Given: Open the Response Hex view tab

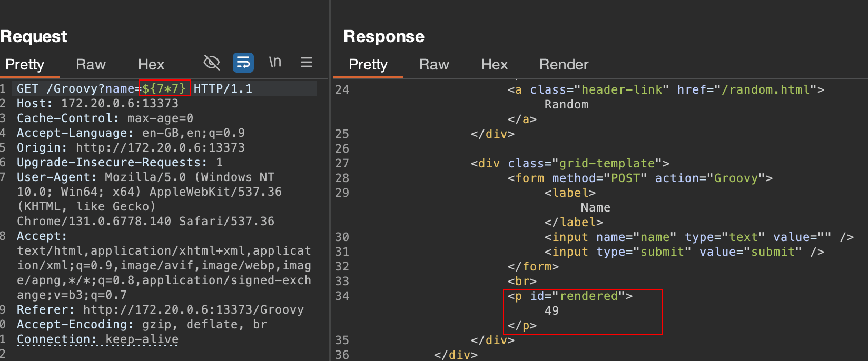Looking at the screenshot, I should (x=494, y=65).
